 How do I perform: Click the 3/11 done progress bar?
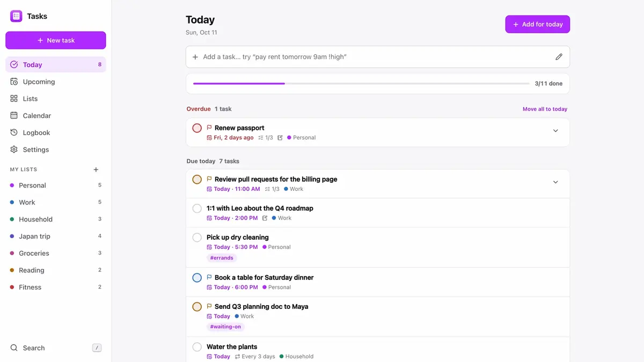361,84
